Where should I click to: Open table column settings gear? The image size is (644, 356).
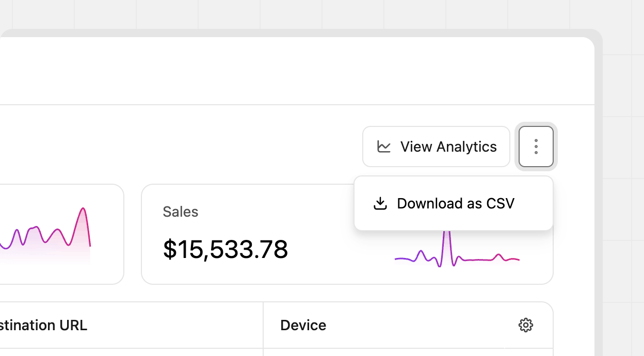coord(526,325)
